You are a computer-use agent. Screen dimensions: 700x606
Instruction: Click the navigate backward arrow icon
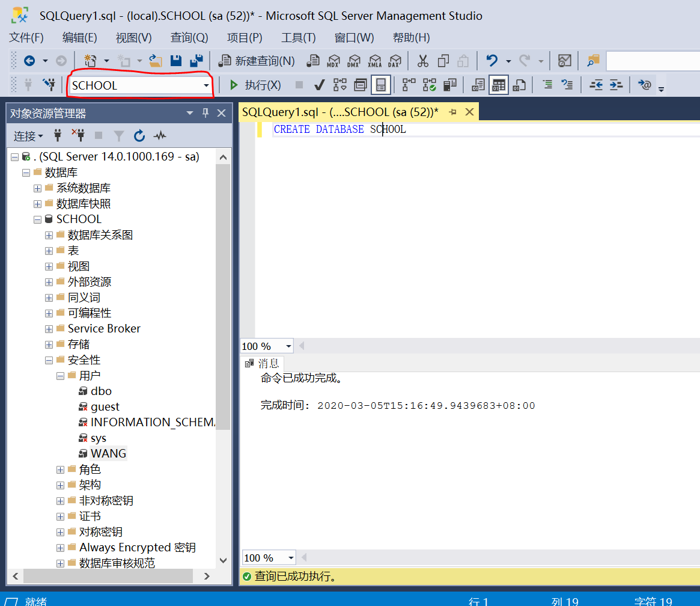[x=29, y=61]
